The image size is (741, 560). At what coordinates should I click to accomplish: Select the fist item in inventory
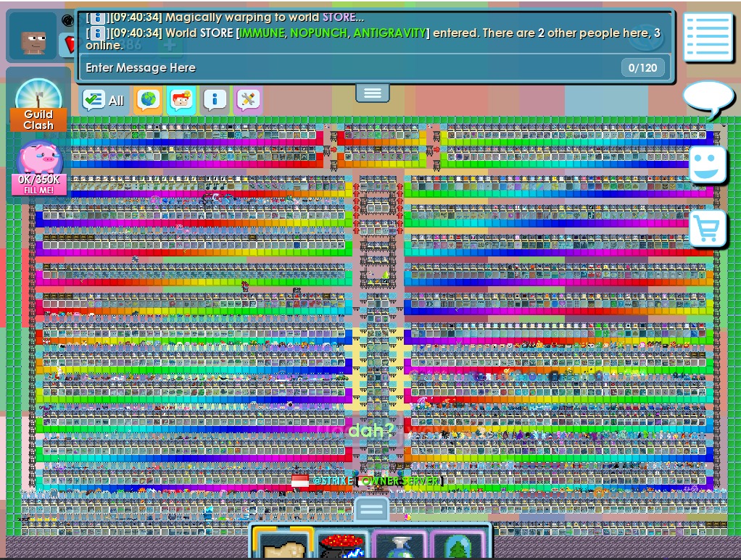(282, 542)
